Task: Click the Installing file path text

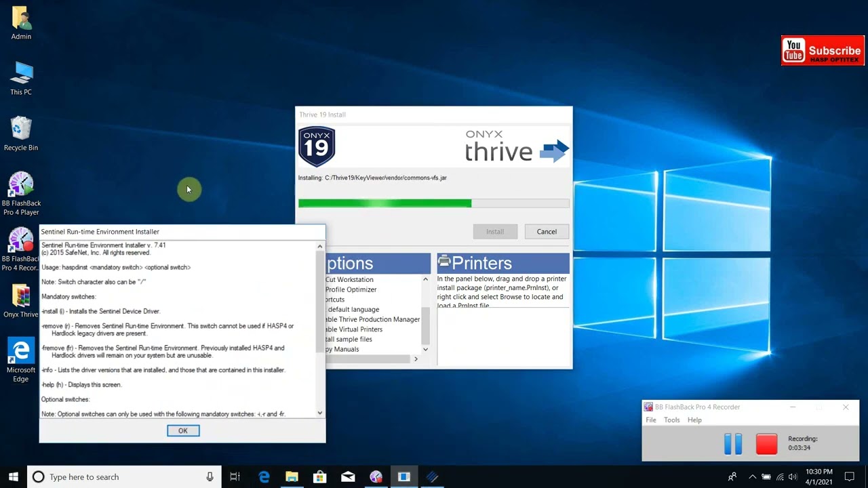Action: click(372, 178)
